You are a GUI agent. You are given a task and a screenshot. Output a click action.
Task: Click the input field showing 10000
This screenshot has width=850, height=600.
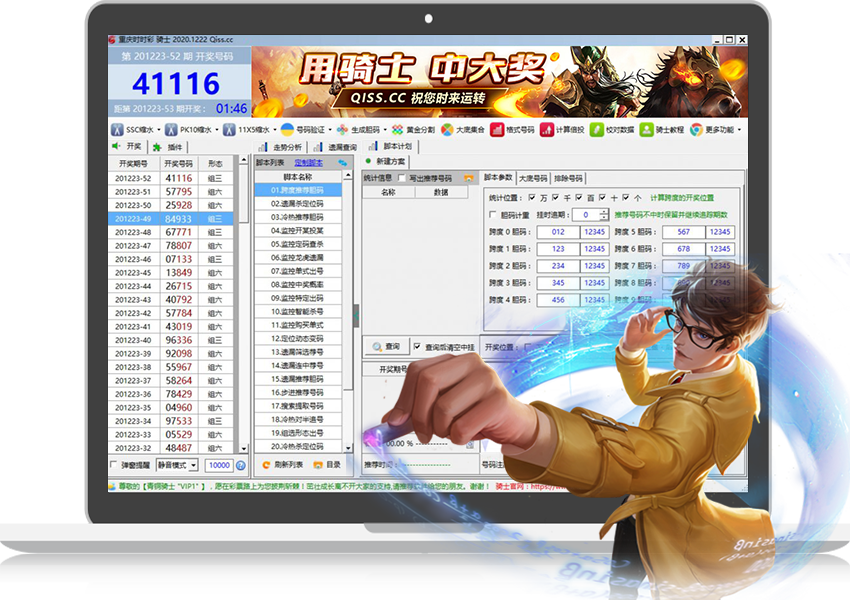tap(218, 465)
